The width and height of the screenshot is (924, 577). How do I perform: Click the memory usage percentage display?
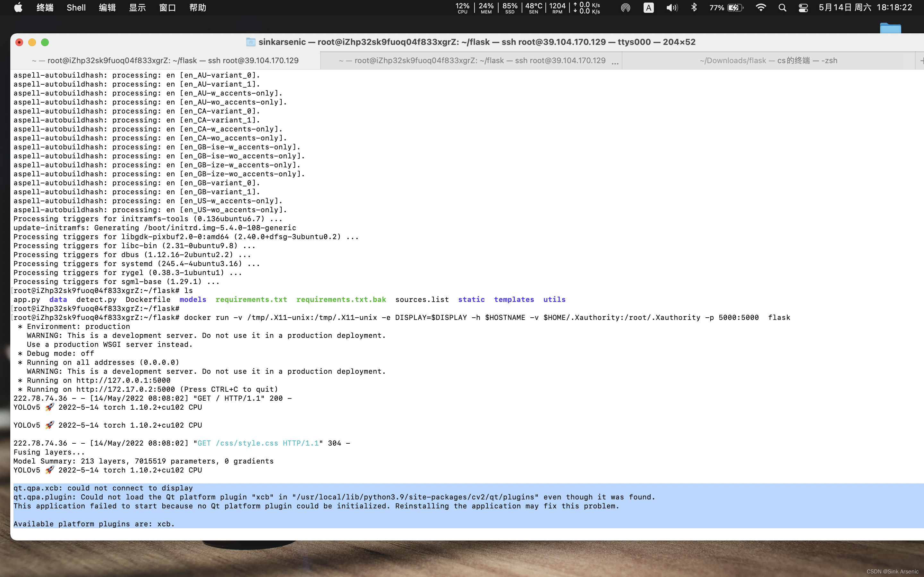tap(484, 7)
